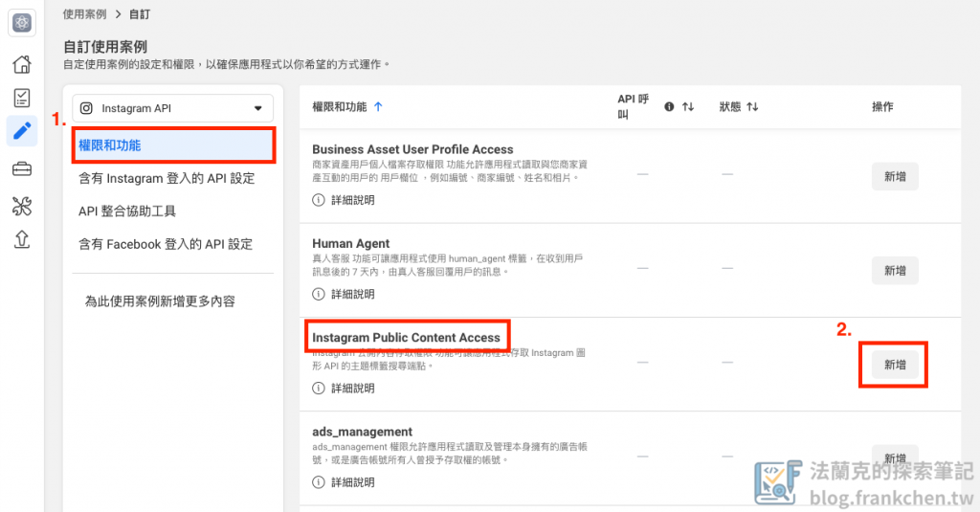This screenshot has width=980, height=512.
Task: Click the 自訂 breadcrumb item
Action: coord(140,13)
